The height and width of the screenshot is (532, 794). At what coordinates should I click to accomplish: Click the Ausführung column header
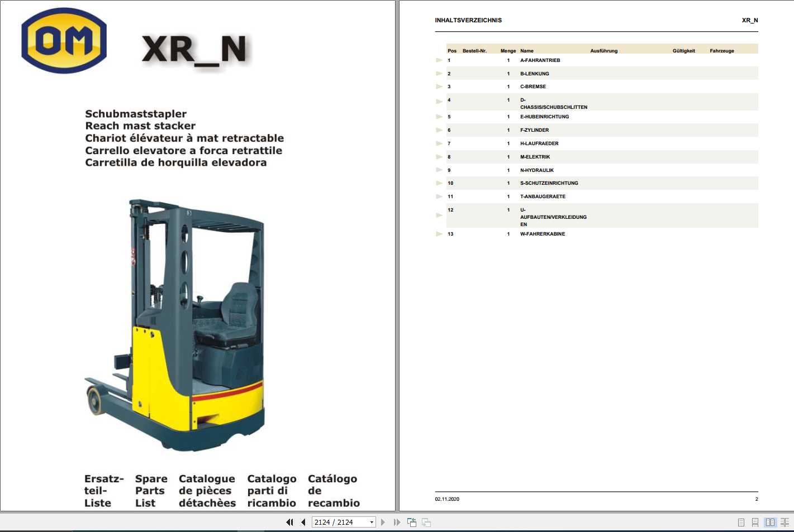point(604,51)
